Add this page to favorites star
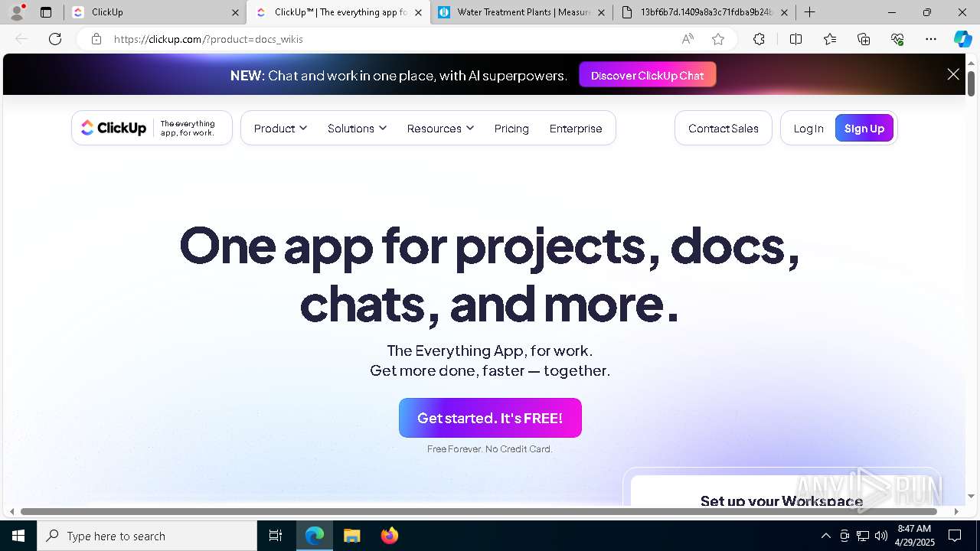The height and width of the screenshot is (551, 980). pyautogui.click(x=718, y=39)
